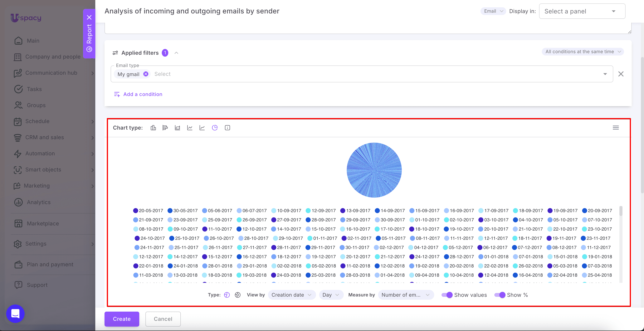Click the Cancel button
Image resolution: width=644 pixels, height=331 pixels.
163,319
